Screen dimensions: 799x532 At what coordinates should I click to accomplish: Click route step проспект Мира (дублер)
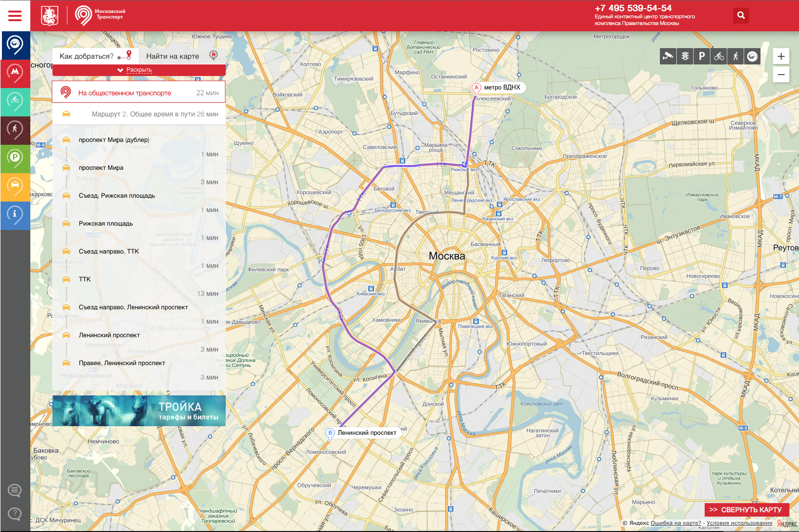[114, 140]
